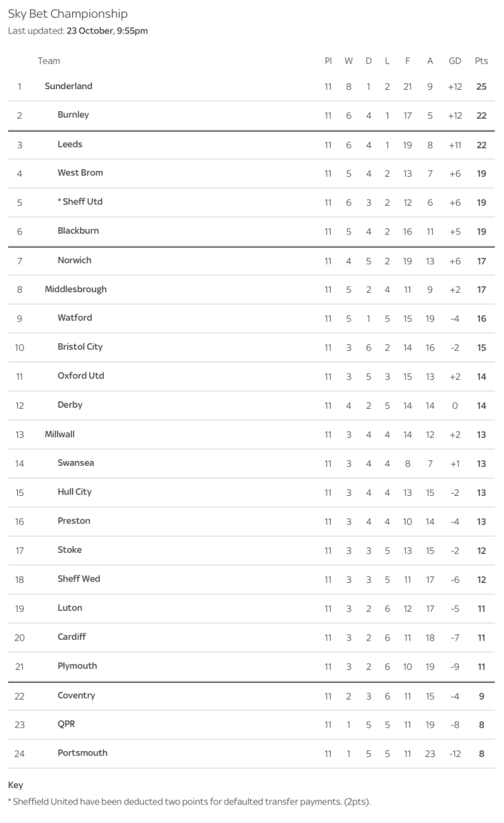Click the Portsmouth team name

(x=82, y=753)
